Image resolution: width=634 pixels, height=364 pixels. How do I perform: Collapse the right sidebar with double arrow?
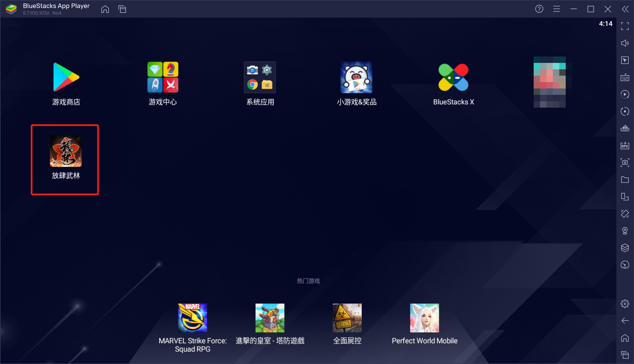tap(625, 9)
